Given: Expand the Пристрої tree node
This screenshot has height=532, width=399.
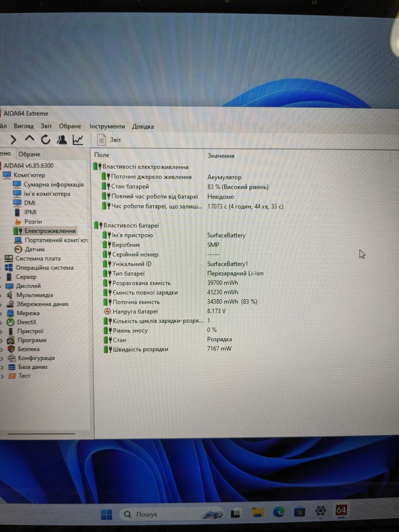Looking at the screenshot, I should pyautogui.click(x=1, y=331).
